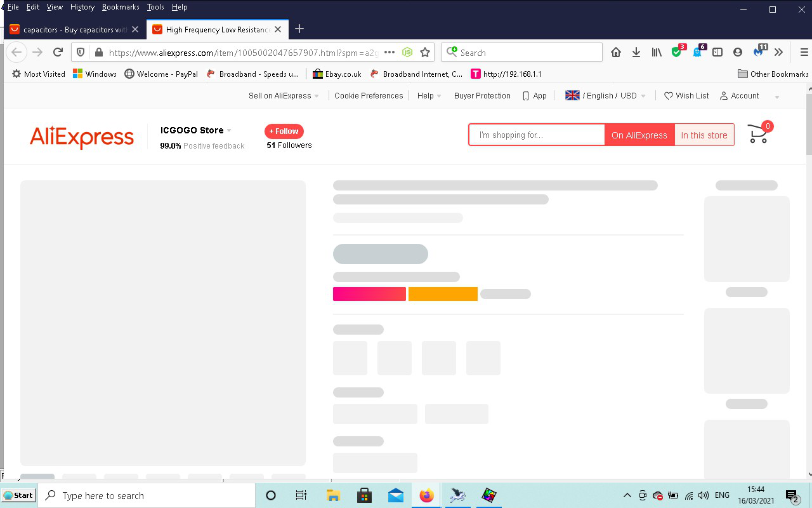This screenshot has height=508, width=812.
Task: Click the green shield extension with badge 3
Action: coord(678,52)
